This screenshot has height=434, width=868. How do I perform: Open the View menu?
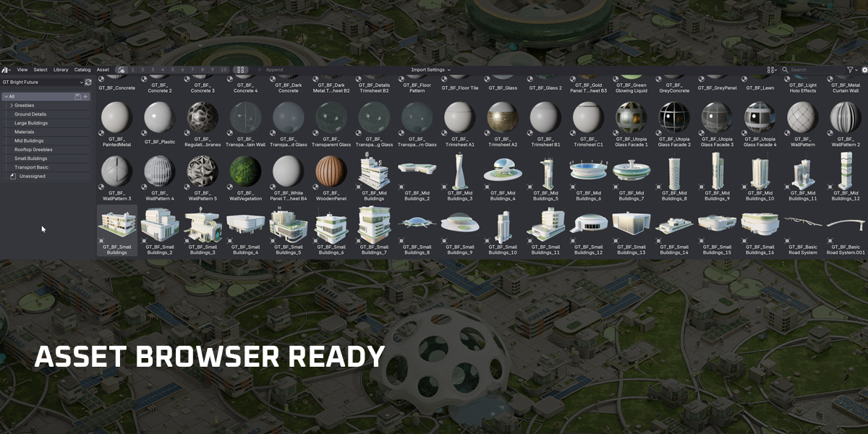tap(22, 69)
